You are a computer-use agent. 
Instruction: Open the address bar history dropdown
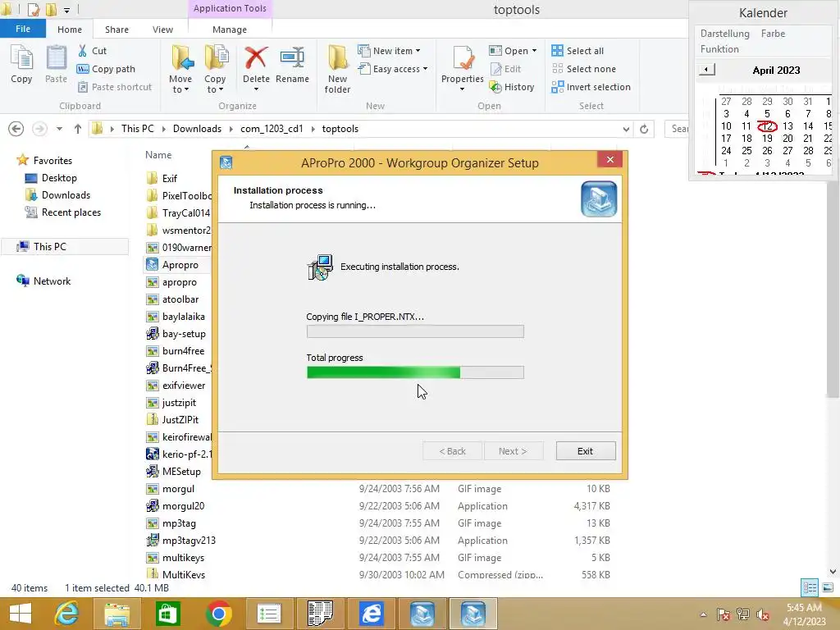tap(626, 129)
